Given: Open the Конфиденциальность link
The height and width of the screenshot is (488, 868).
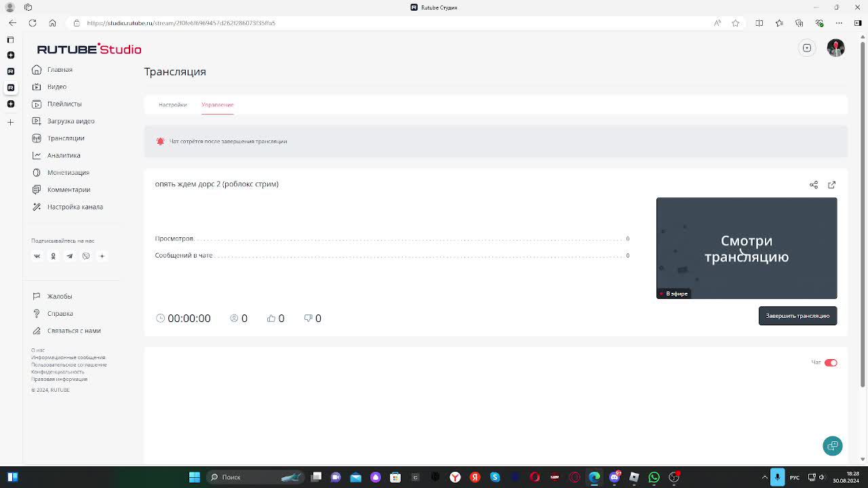Looking at the screenshot, I should click(58, 372).
